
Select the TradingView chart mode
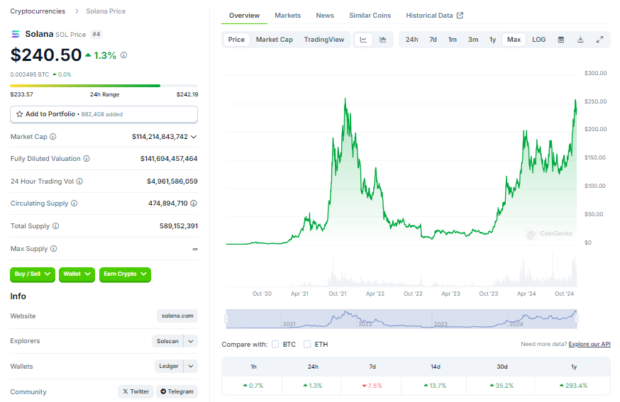tap(324, 40)
